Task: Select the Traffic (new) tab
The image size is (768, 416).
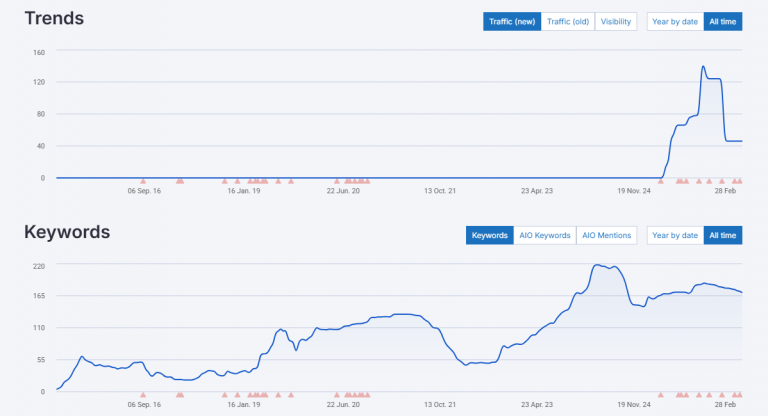Action: coord(512,21)
